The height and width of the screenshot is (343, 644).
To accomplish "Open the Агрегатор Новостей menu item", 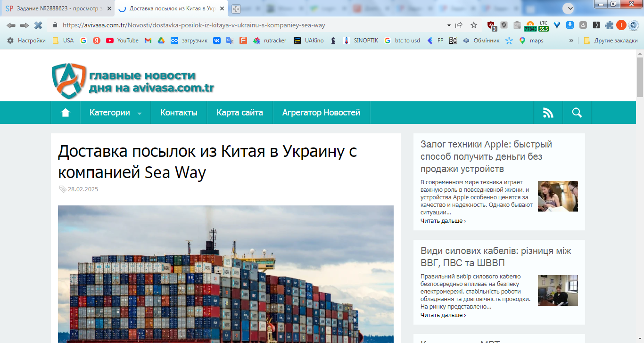I will click(321, 113).
